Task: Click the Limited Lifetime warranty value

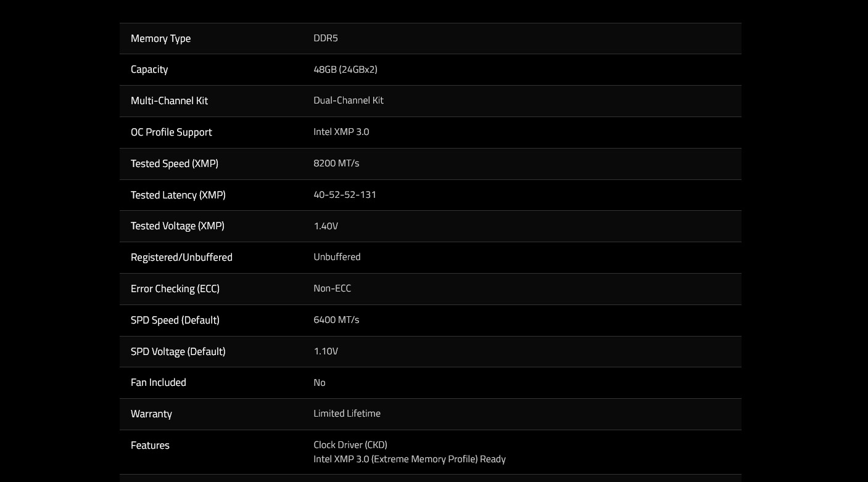Action: point(347,414)
